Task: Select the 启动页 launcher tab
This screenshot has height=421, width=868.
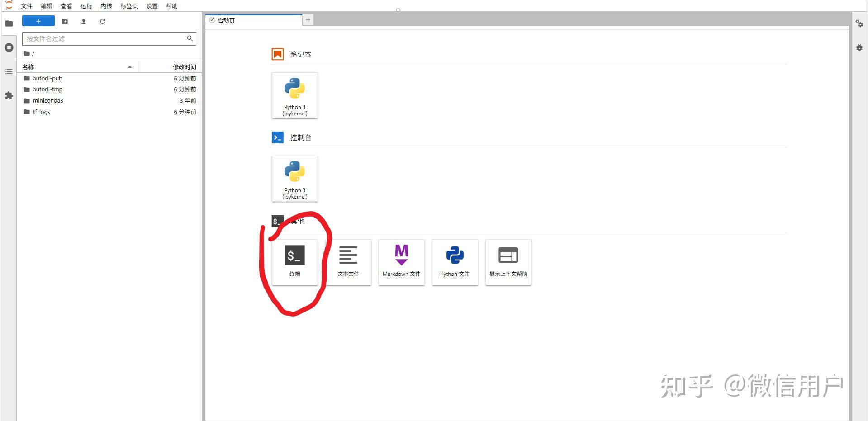Action: click(254, 20)
